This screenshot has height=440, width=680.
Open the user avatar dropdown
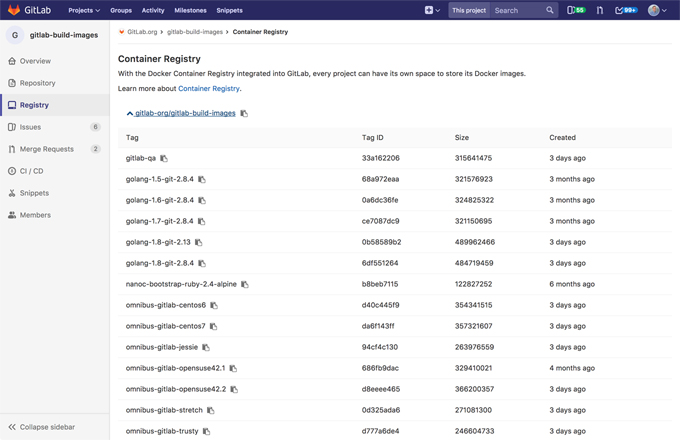pyautogui.click(x=656, y=10)
